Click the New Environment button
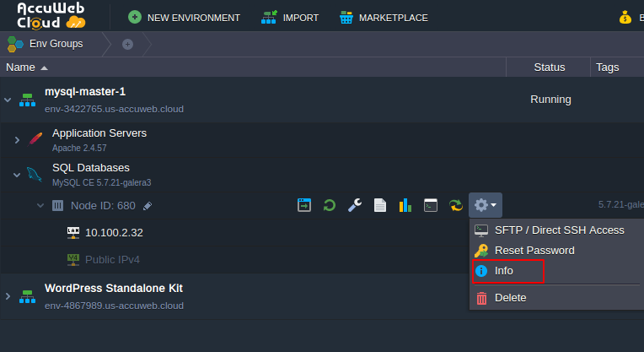Image resolution: width=644 pixels, height=352 pixels. coord(184,17)
